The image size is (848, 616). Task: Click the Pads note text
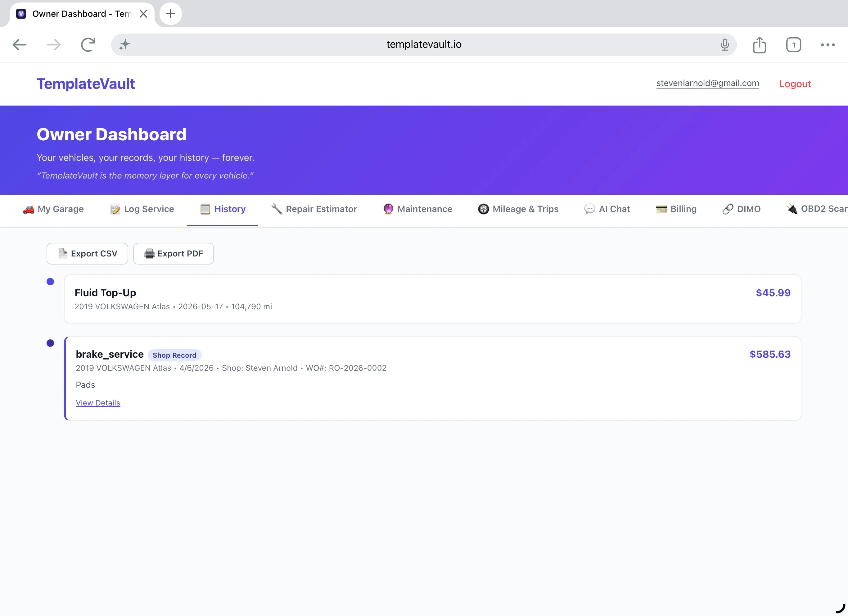(x=86, y=385)
